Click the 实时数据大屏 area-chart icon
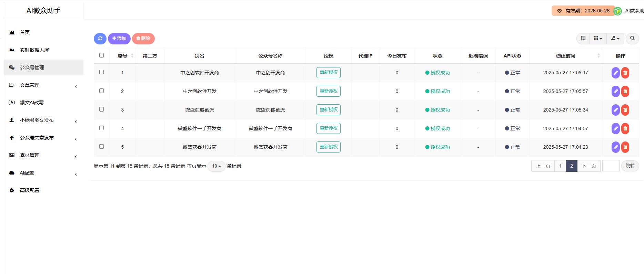The width and height of the screenshot is (644, 274). pos(12,50)
